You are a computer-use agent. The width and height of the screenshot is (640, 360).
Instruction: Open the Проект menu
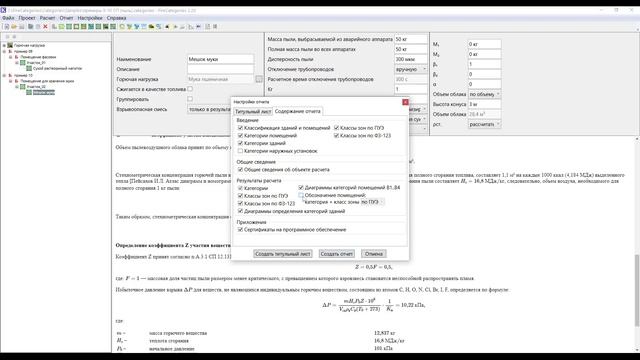point(27,18)
